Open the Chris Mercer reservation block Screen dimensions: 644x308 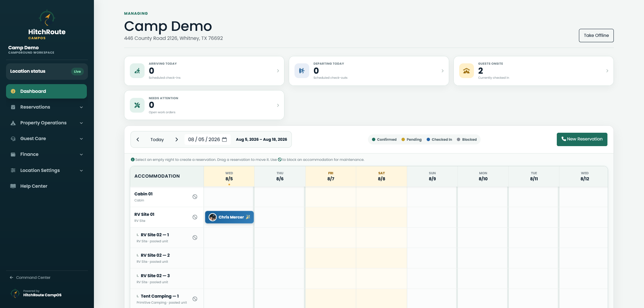pos(229,217)
